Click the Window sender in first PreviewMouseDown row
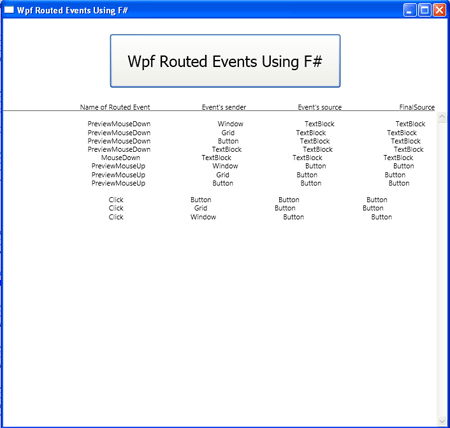 231,124
